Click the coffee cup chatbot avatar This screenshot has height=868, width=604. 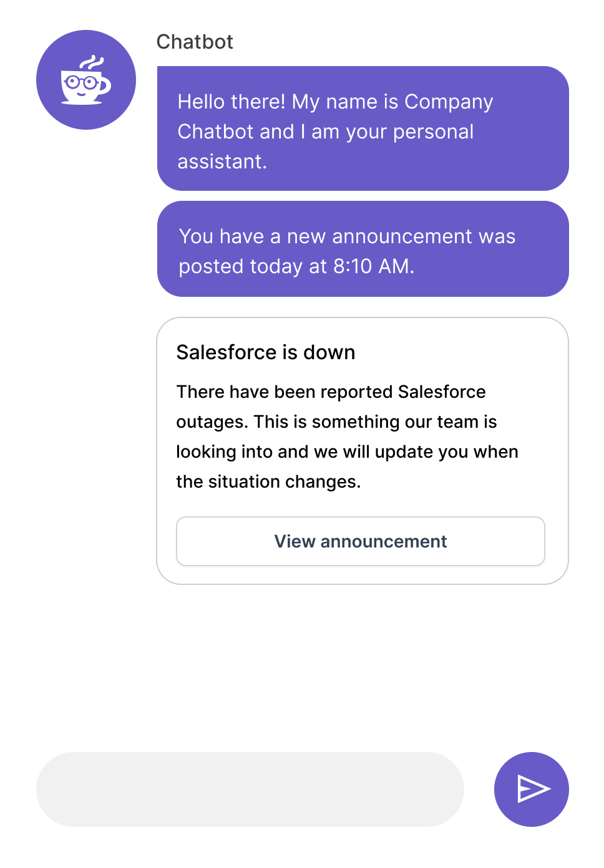pos(85,80)
